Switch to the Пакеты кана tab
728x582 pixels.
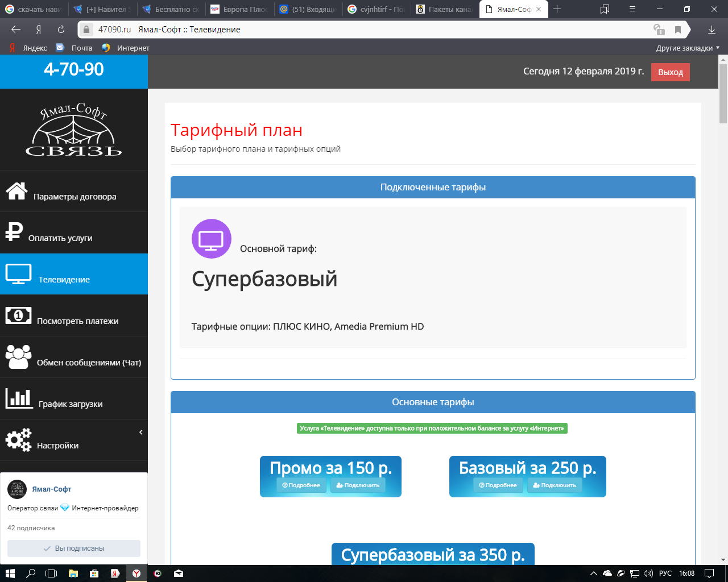tap(445, 9)
